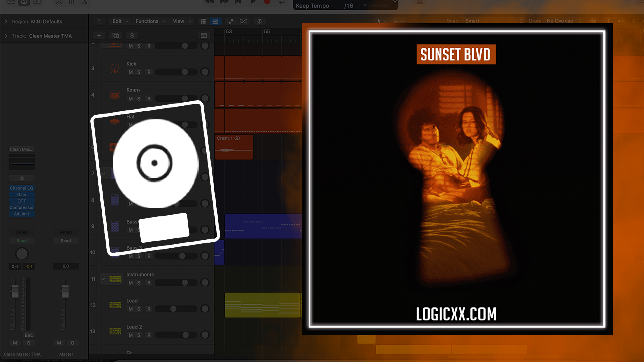This screenshot has width=644, height=362.
Task: Toggle the Inspector info button
Action: pos(24,2)
